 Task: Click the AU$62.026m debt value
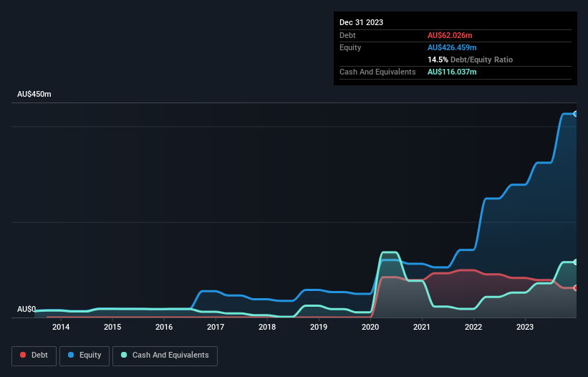450,35
